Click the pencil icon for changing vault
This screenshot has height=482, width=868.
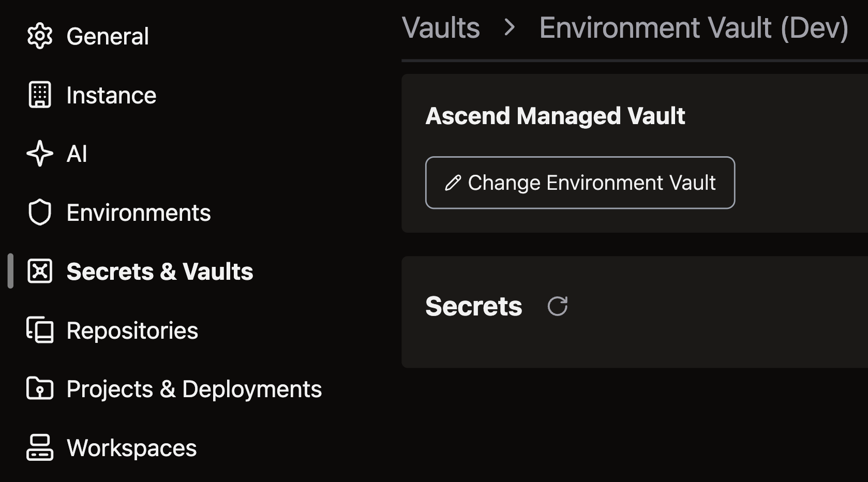pos(453,183)
